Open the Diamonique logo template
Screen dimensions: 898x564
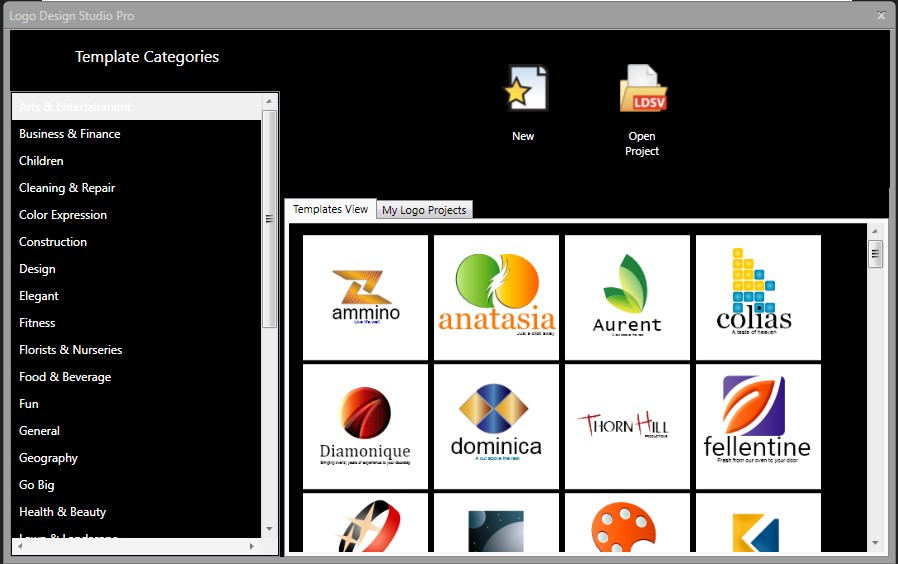(365, 426)
